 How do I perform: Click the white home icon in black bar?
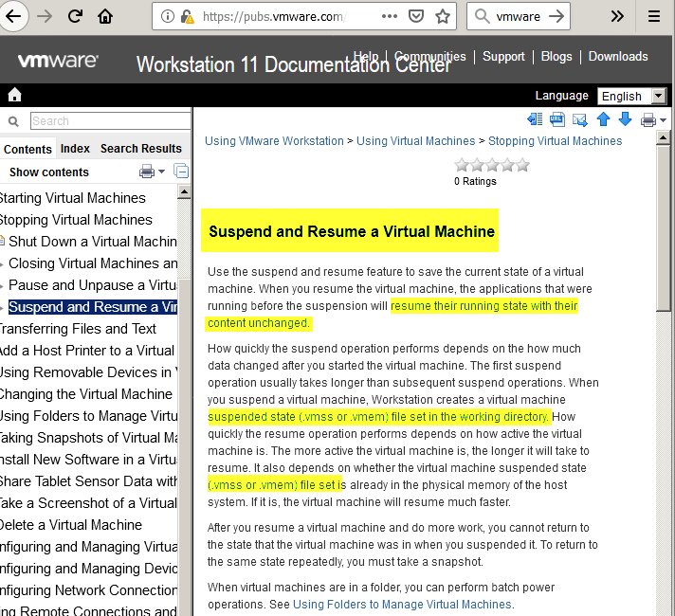pyautogui.click(x=14, y=94)
